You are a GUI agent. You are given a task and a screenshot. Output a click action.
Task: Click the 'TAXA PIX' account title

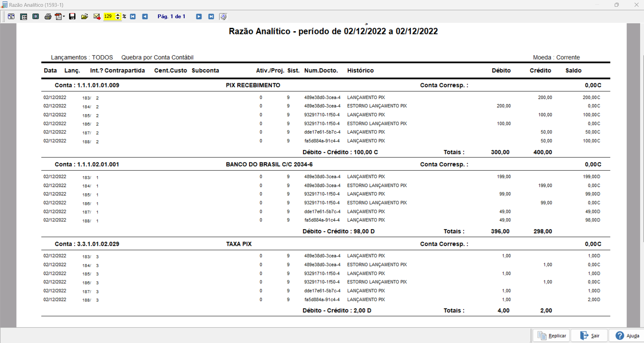pyautogui.click(x=239, y=244)
